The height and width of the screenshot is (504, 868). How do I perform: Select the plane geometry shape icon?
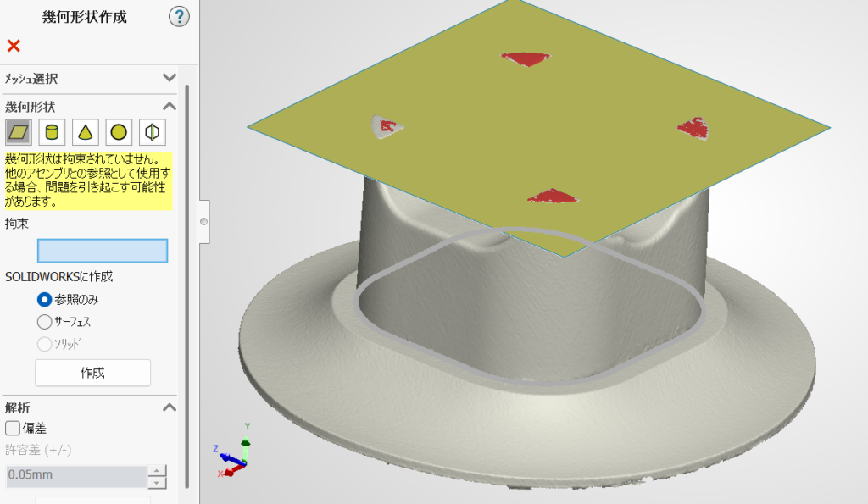point(19,132)
